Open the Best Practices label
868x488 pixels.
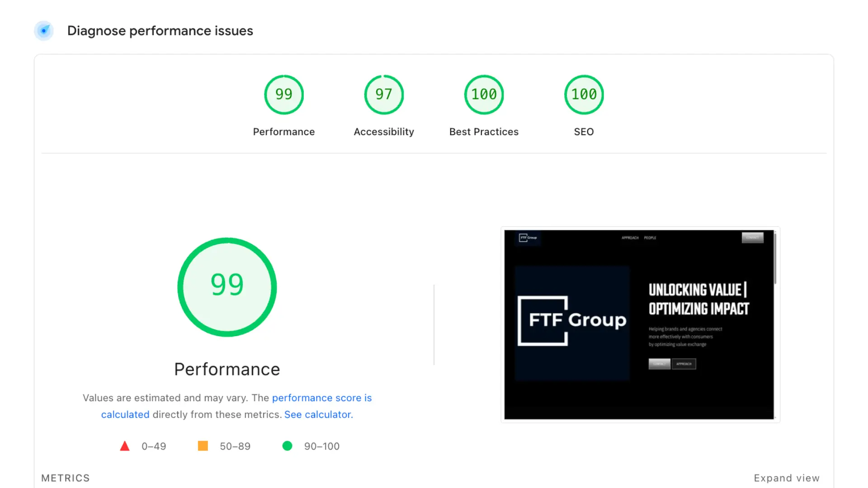tap(484, 131)
